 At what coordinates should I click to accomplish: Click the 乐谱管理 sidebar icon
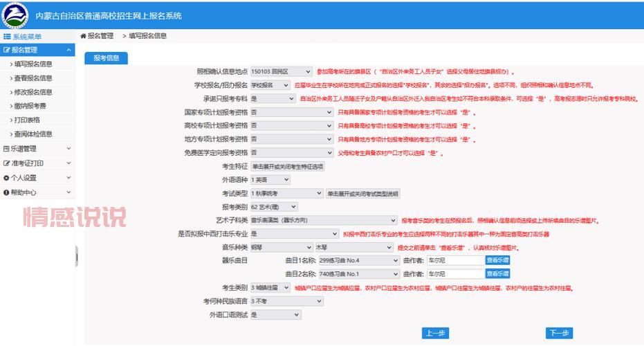[6, 148]
